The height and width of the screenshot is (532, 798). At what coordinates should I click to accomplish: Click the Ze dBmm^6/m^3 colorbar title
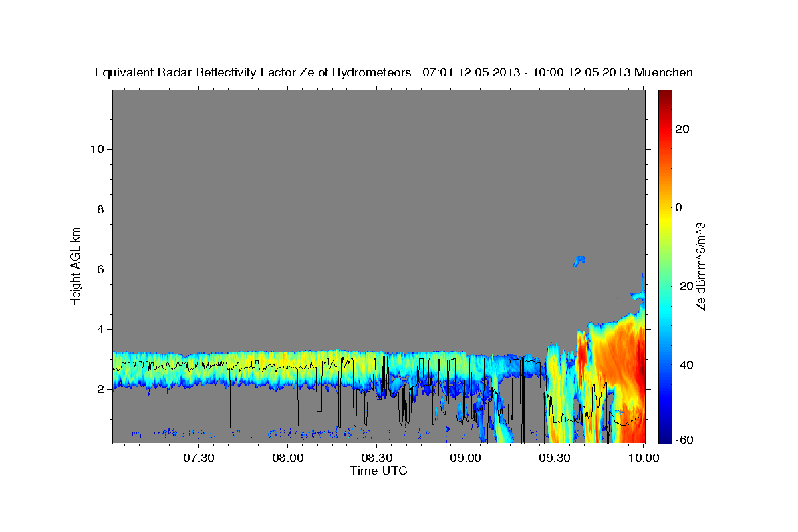click(x=700, y=266)
